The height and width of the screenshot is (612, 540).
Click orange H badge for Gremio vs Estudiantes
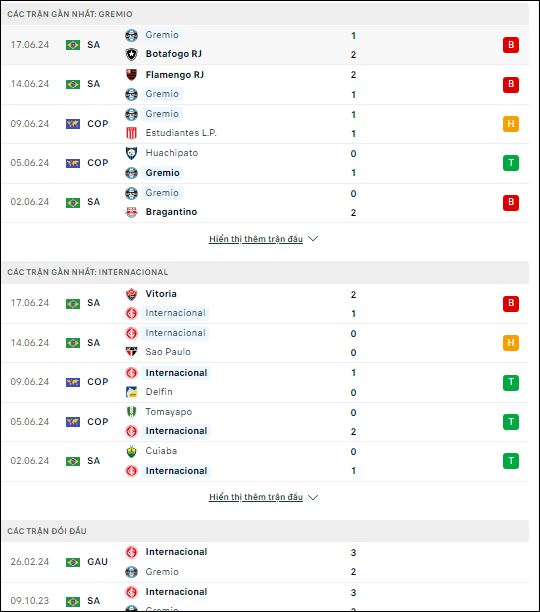[511, 124]
